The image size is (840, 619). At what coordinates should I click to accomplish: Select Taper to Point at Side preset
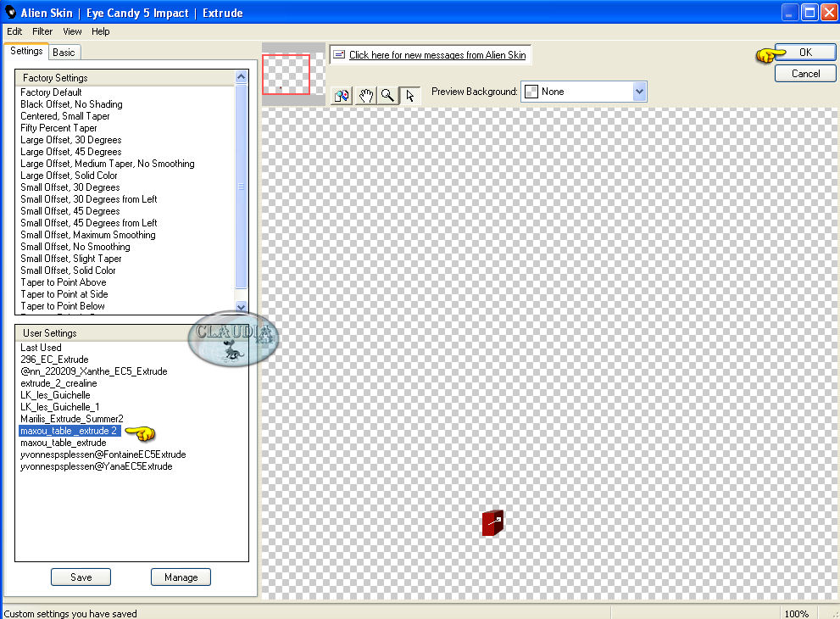[64, 294]
